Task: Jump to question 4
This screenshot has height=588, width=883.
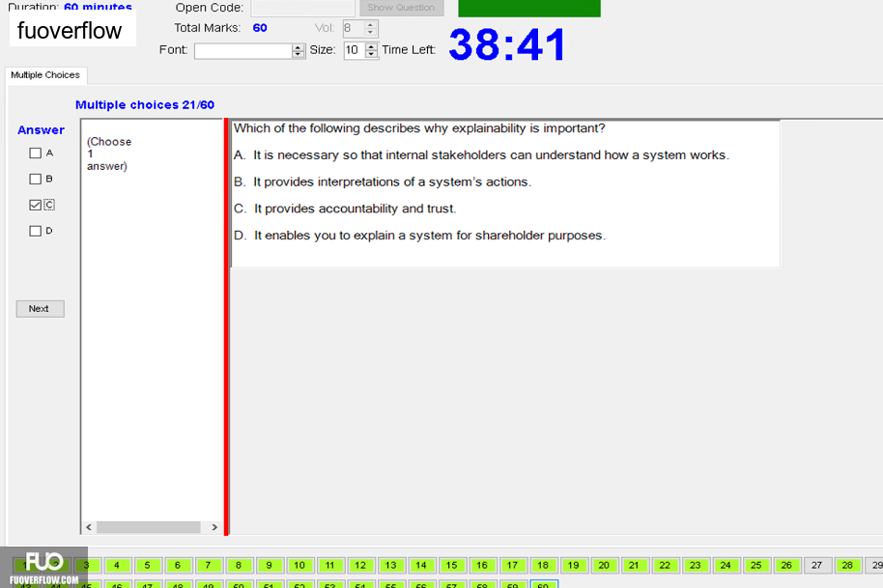Action: coord(117,565)
